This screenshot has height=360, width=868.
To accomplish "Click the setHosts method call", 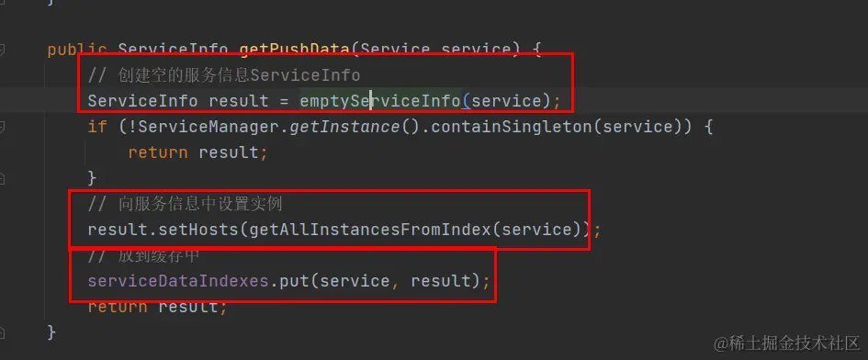I will 194,230.
